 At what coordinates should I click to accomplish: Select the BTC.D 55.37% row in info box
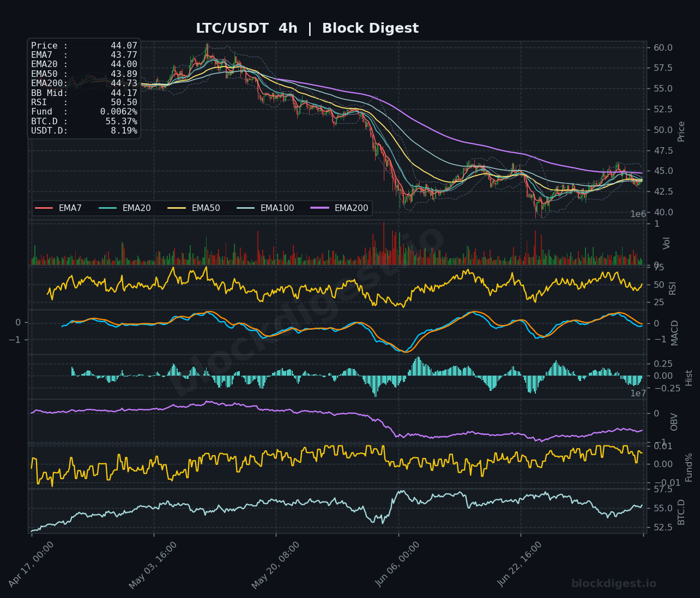[84, 121]
